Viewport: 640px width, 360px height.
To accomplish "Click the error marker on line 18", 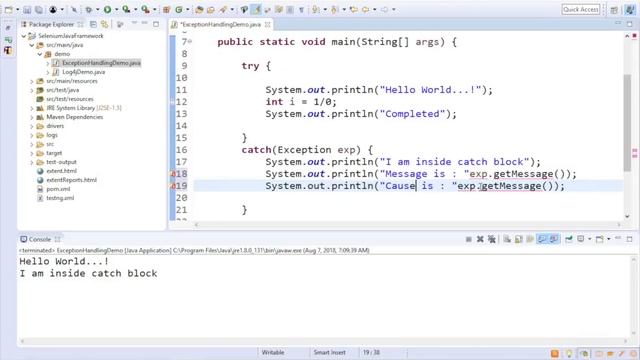I will pyautogui.click(x=173, y=174).
